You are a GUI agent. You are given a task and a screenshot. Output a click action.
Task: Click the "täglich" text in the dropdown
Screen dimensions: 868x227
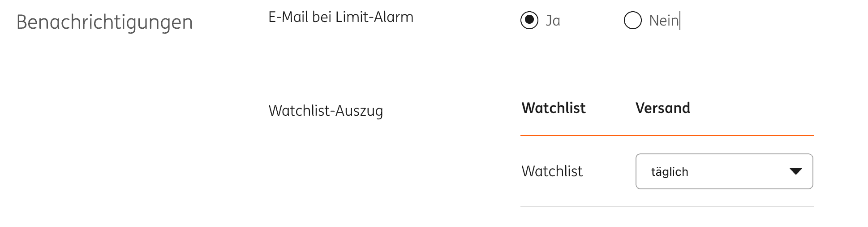click(669, 172)
